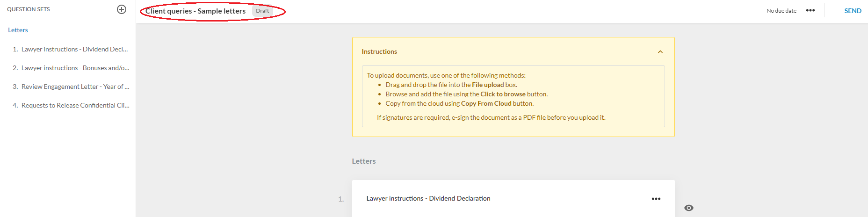The image size is (868, 217).
Task: Open Requests to Release Confidential sidebar item
Action: 75,105
